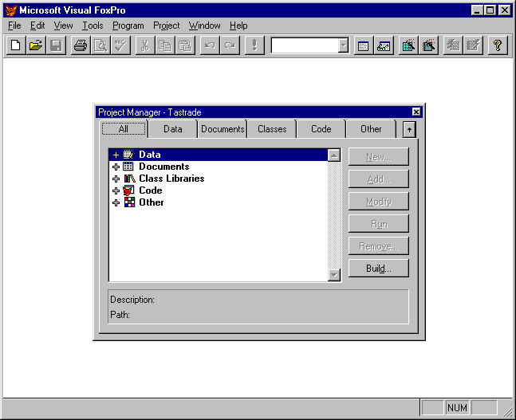
Task: Click the Data category icon in tree
Action: [128, 155]
